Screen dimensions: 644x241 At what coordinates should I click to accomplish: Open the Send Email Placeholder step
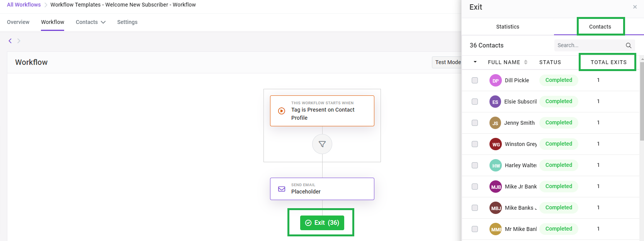pos(322,189)
